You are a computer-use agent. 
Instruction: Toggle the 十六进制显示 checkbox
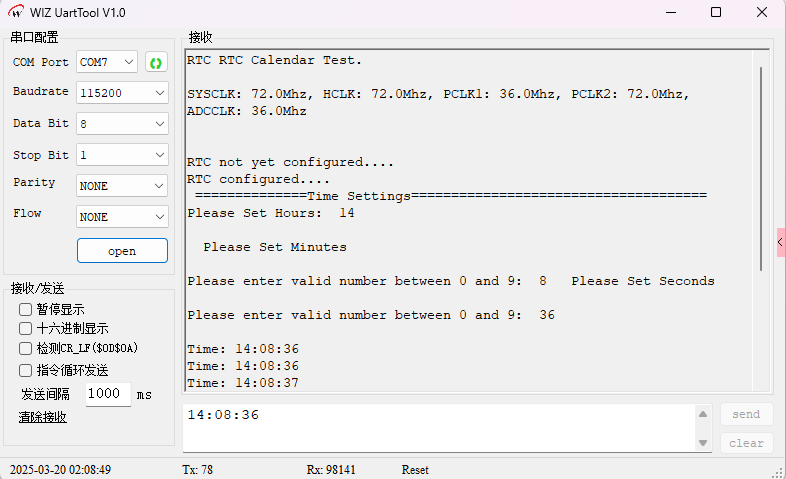pos(26,329)
